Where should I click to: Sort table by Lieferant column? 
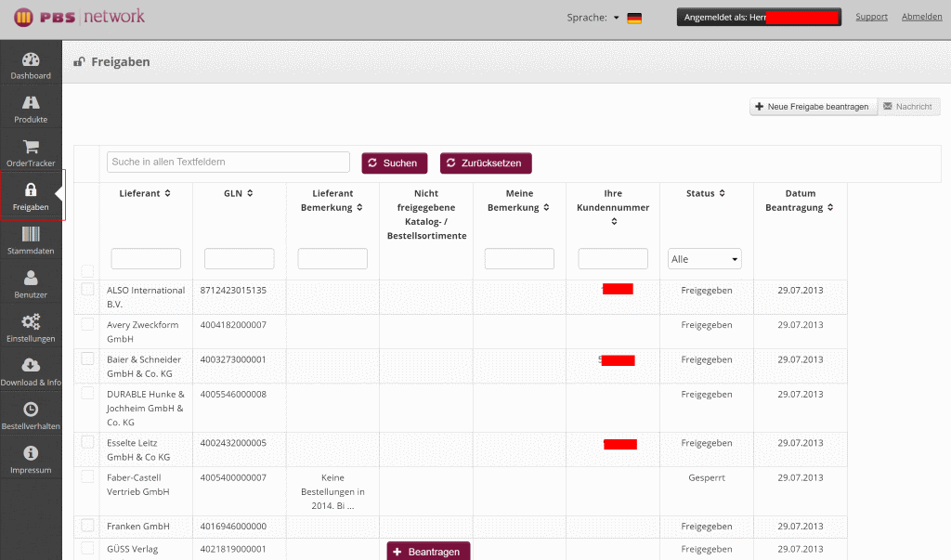pos(146,193)
